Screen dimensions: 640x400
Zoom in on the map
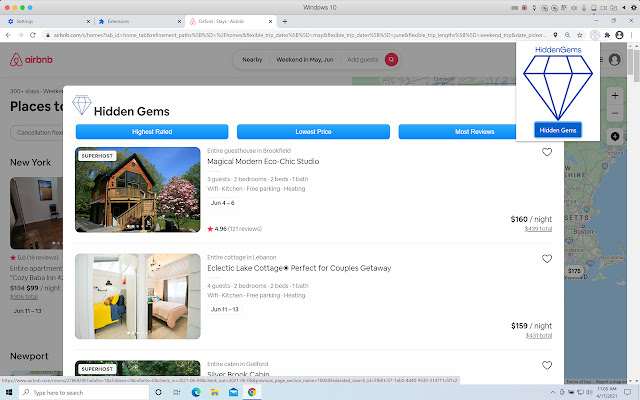pos(615,96)
